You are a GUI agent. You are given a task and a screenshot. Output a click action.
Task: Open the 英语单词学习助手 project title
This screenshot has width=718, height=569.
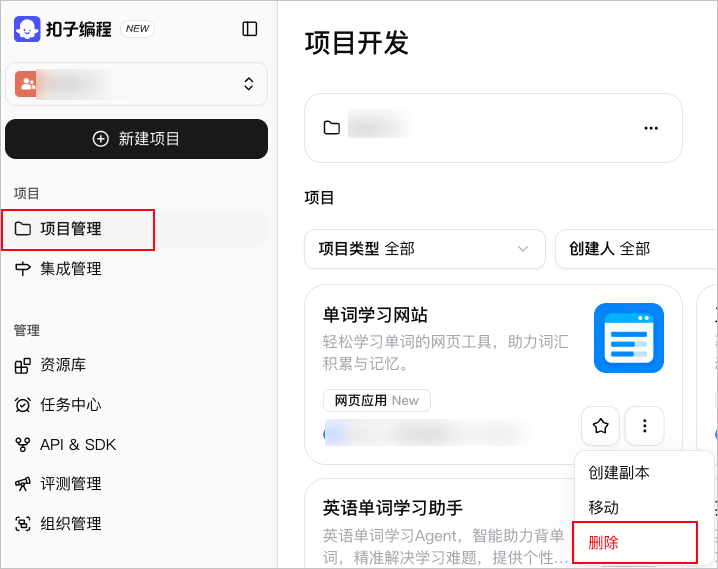click(x=392, y=508)
